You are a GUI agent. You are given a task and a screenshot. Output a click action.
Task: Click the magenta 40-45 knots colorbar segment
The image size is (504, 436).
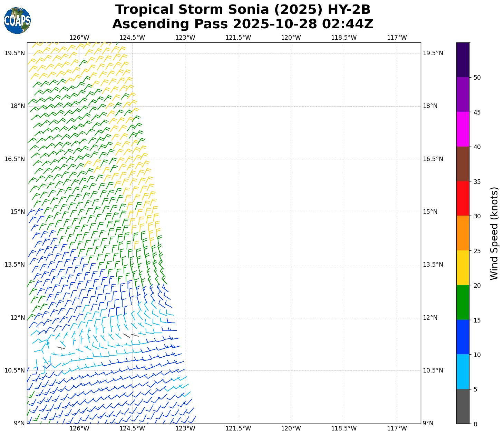(x=463, y=129)
